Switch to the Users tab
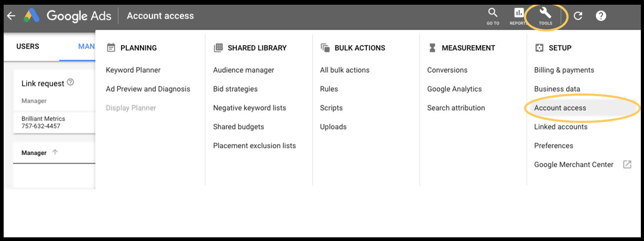 click(x=28, y=47)
